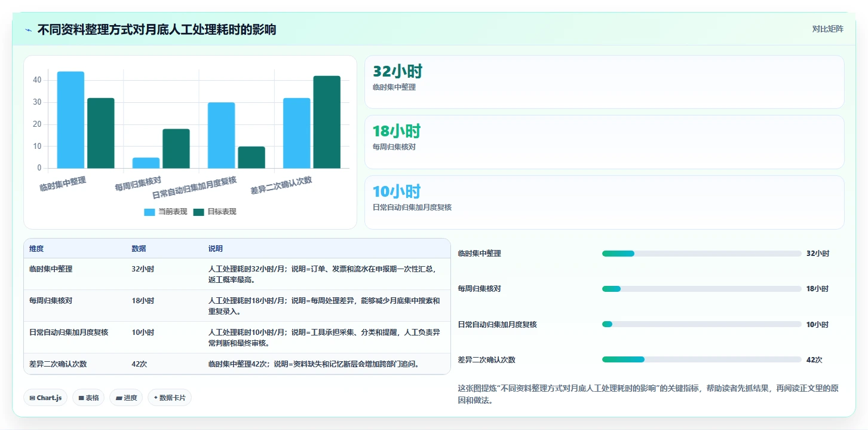Click the 每周归集核对 chart axis label

click(x=138, y=184)
